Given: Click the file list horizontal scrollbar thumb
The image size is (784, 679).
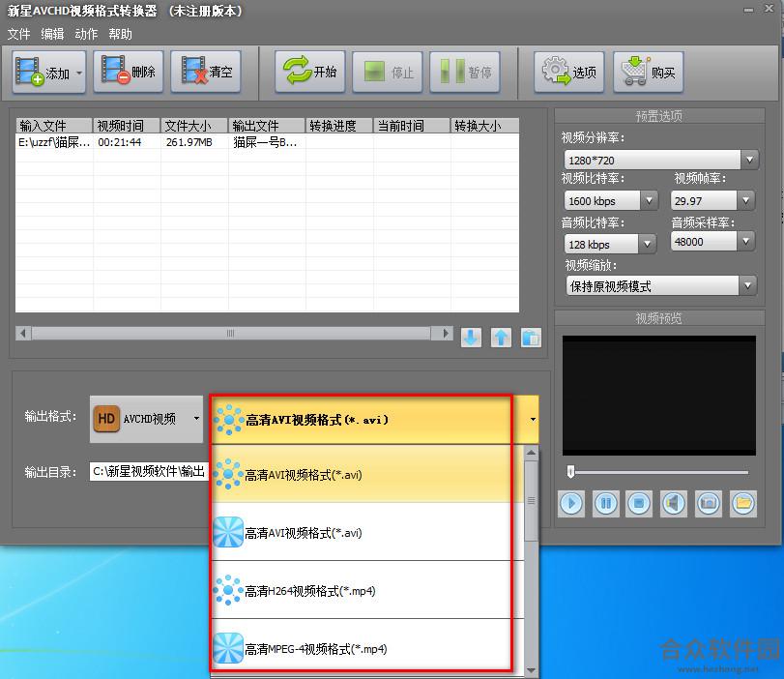Looking at the screenshot, I should (230, 334).
